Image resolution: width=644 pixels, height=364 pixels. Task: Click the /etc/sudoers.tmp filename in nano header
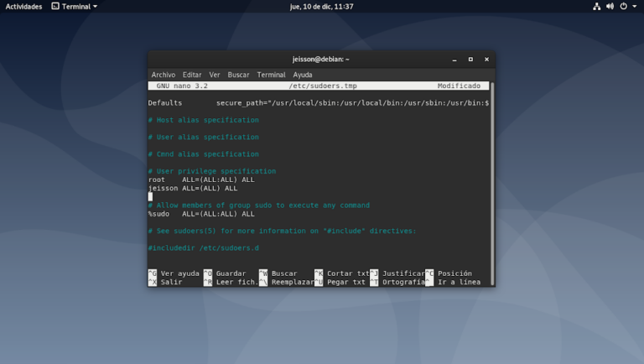click(x=323, y=86)
